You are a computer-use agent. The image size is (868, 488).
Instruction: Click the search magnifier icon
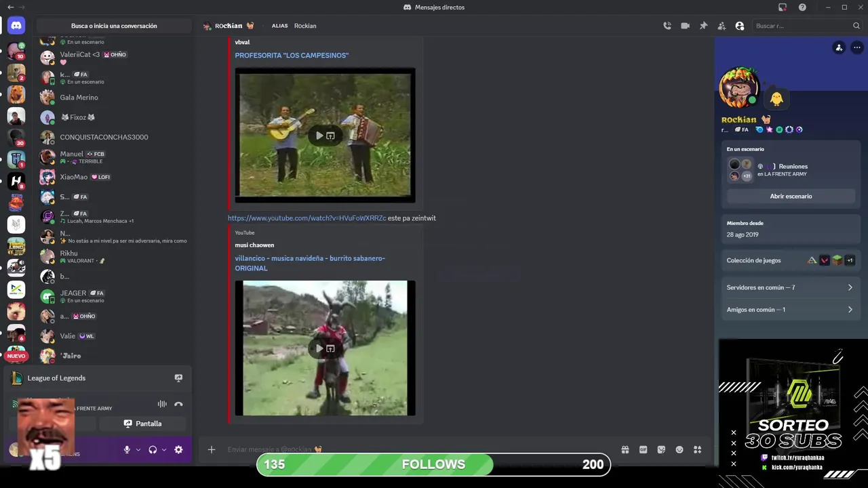pos(856,26)
